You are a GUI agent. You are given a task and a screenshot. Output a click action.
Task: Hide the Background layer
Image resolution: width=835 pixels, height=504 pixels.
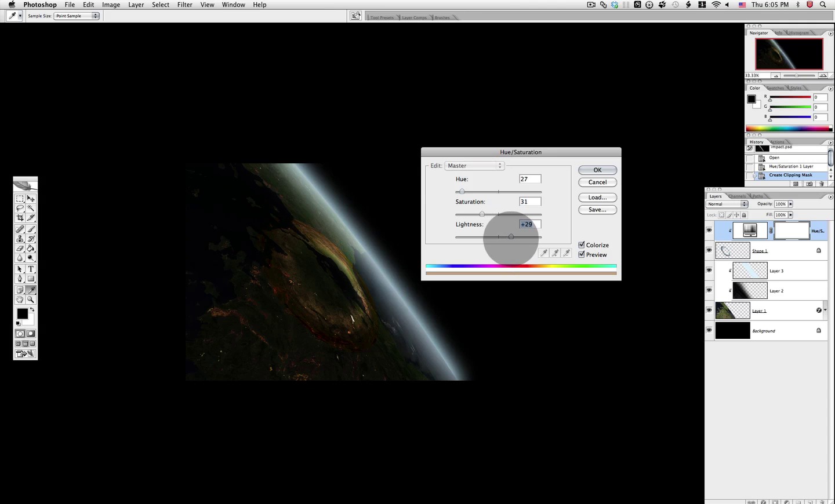[x=709, y=330]
